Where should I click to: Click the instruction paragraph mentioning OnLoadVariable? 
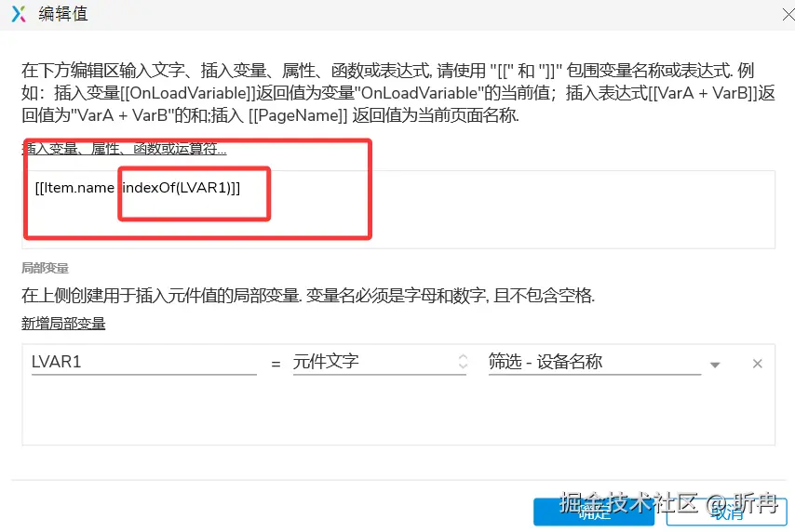398,93
